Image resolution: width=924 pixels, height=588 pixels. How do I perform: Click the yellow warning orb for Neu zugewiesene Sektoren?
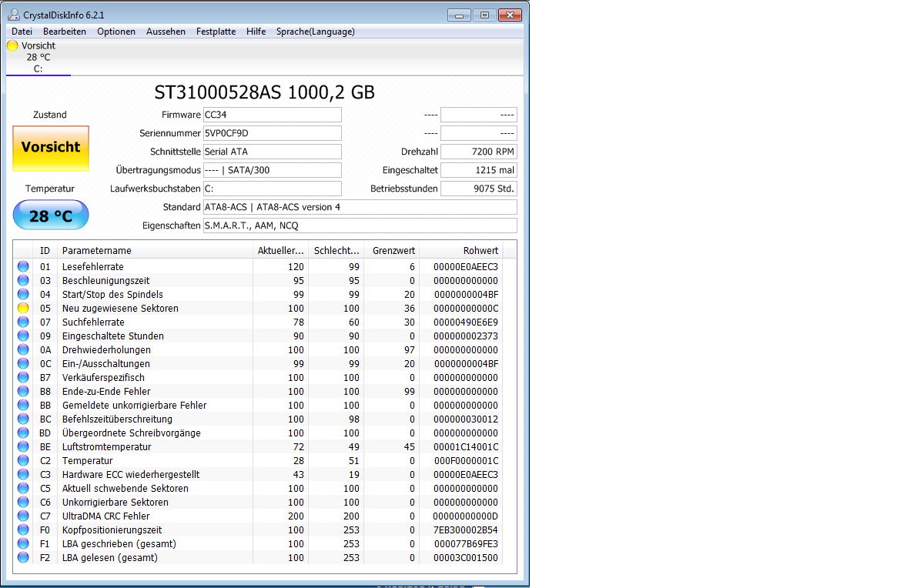[x=23, y=308]
